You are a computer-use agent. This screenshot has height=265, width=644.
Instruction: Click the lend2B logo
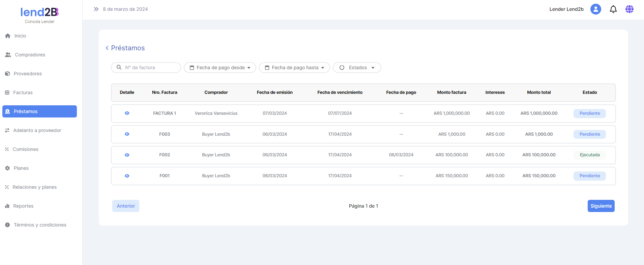click(39, 12)
